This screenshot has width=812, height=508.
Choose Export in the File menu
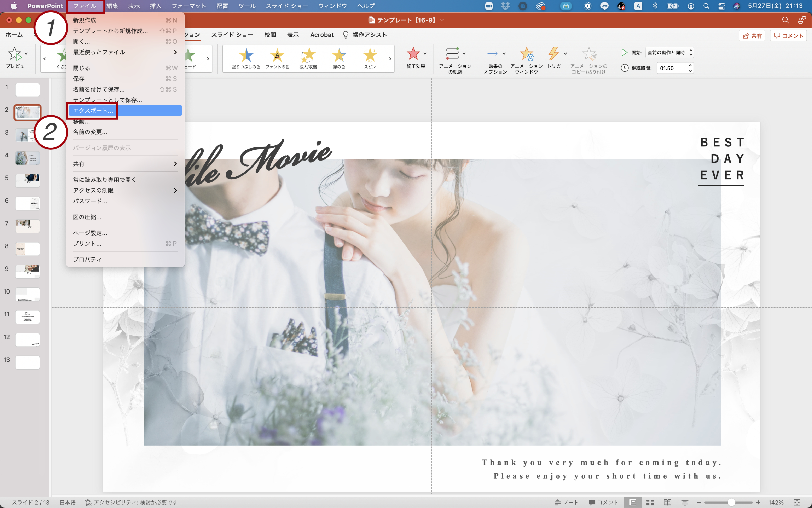[125, 110]
